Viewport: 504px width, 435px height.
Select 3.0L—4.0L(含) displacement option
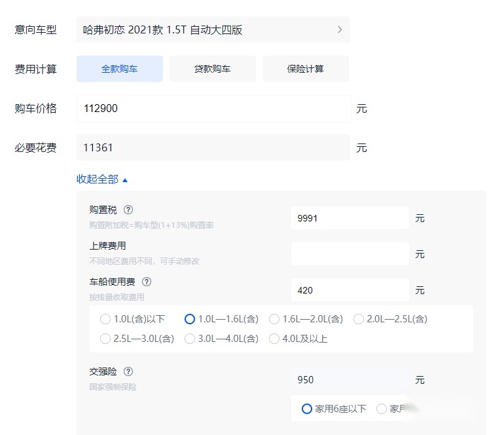point(221,339)
